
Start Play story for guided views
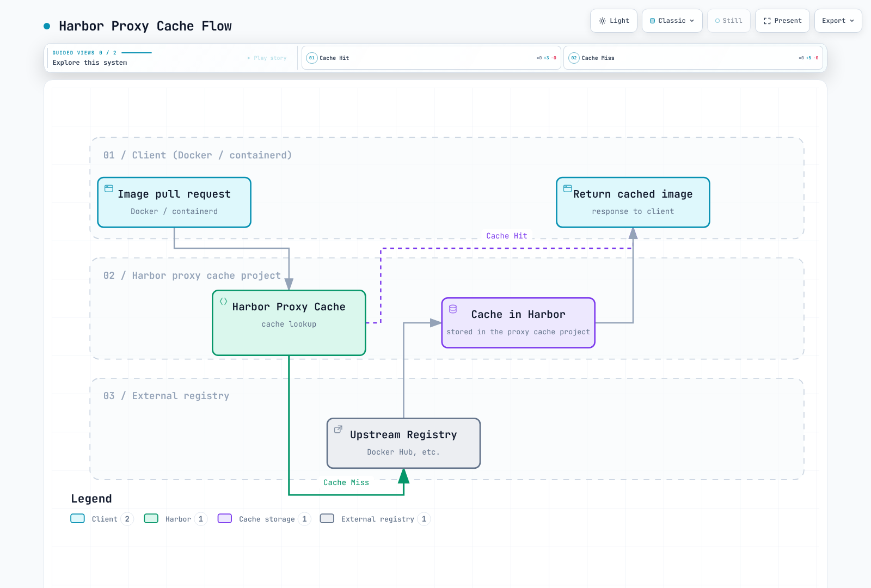coord(267,58)
